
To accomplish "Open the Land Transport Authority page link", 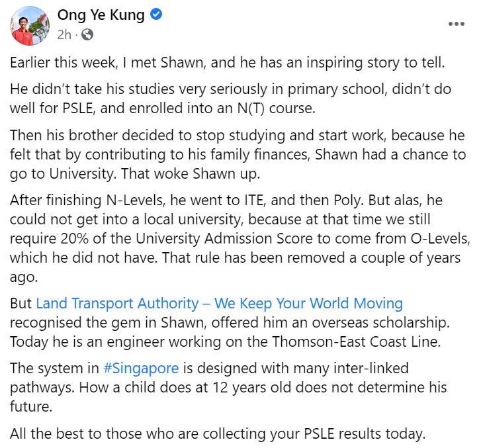I will click(219, 304).
